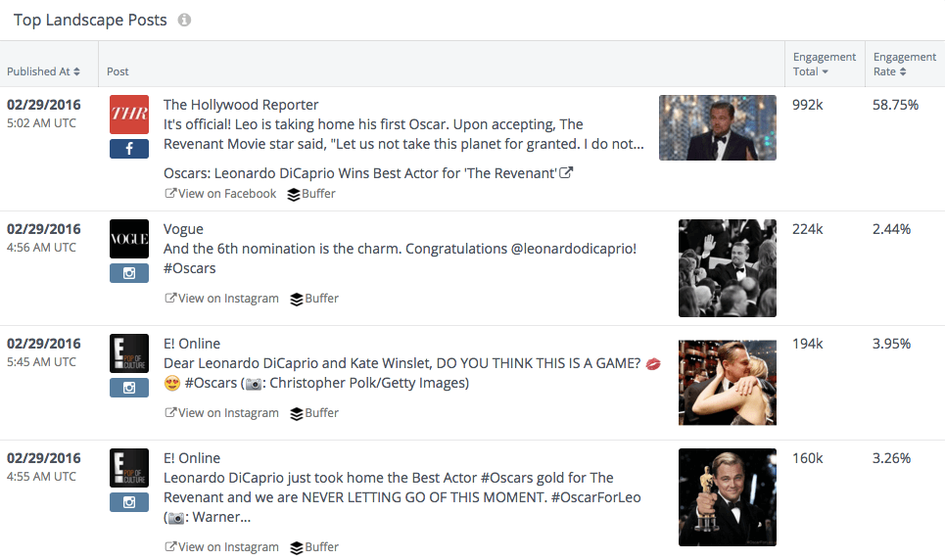The width and height of the screenshot is (945, 560).
Task: Click Vogue's 6th nomination post text
Action: tap(400, 258)
